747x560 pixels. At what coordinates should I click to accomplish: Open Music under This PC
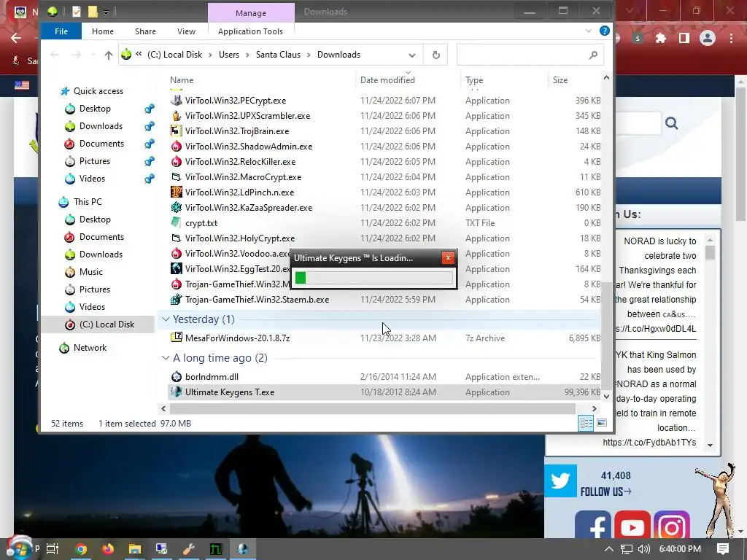(90, 272)
